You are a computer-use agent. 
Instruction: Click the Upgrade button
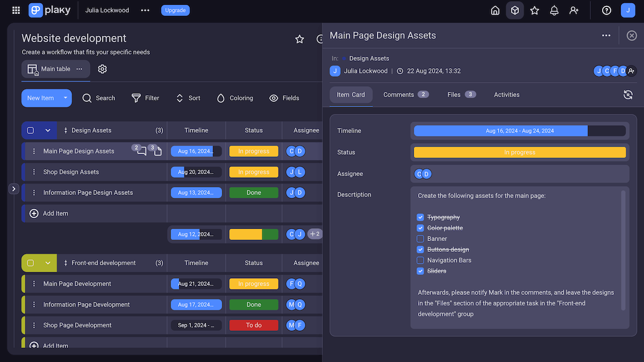tap(175, 10)
